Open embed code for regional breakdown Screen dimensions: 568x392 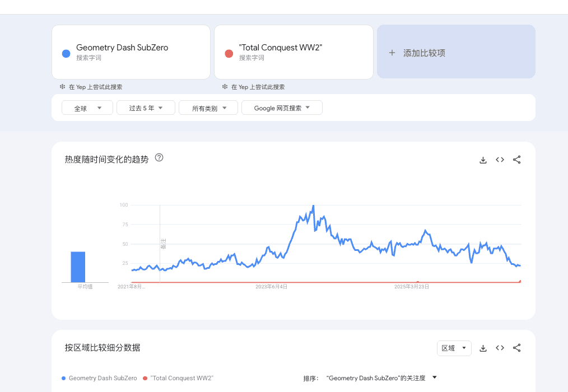[500, 348]
